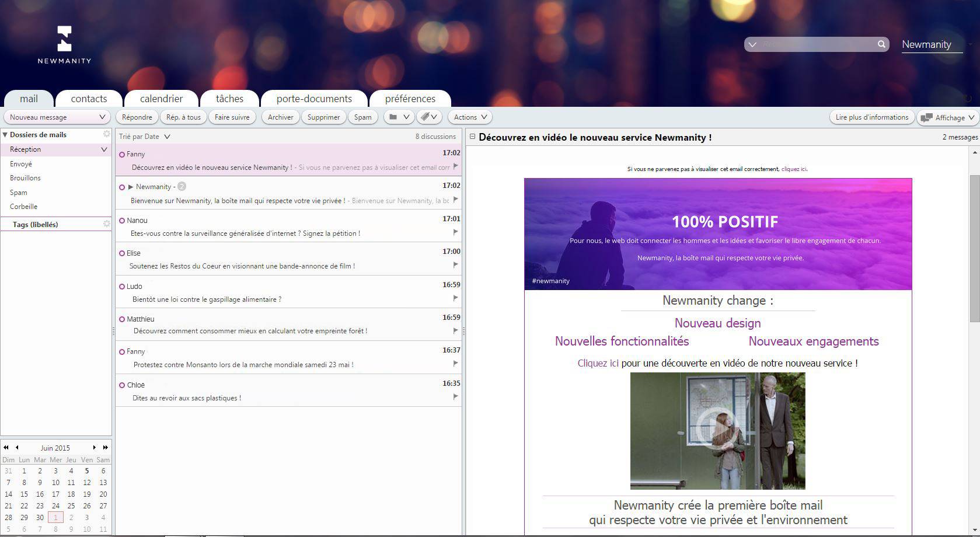The width and height of the screenshot is (980, 537).
Task: Expand the Newmanity conversation thread
Action: (131, 187)
